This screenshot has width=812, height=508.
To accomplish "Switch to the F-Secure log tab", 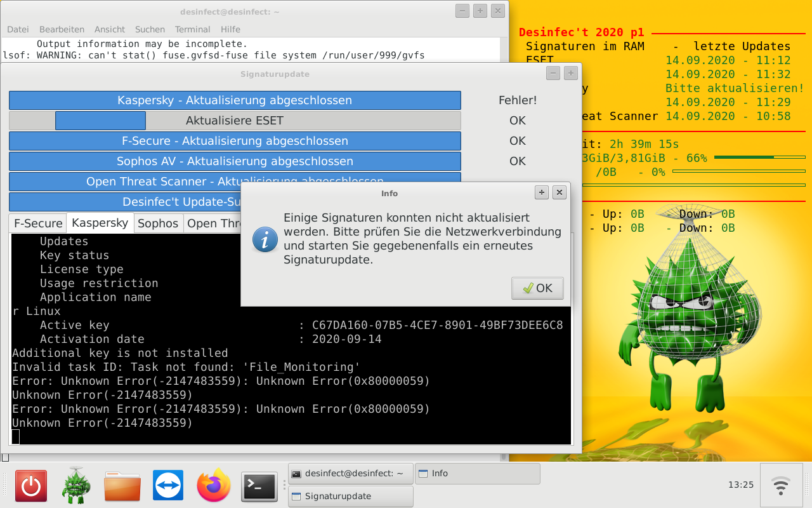I will click(x=38, y=224).
